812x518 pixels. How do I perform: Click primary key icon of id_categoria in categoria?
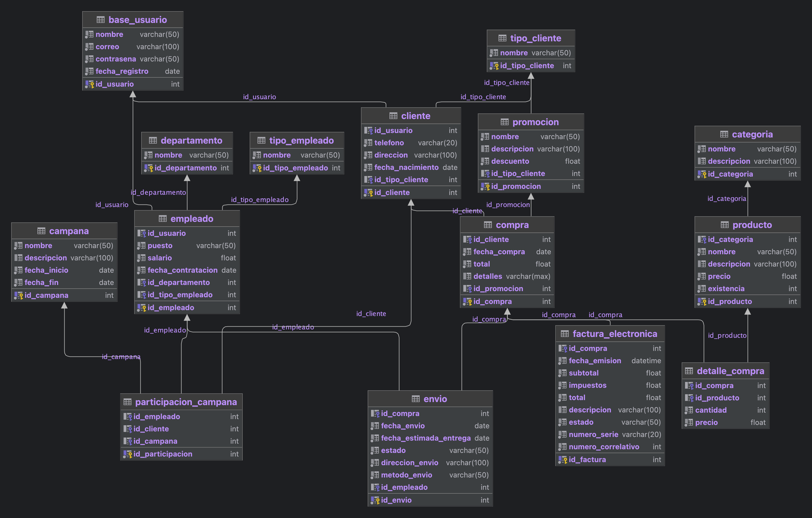point(702,174)
